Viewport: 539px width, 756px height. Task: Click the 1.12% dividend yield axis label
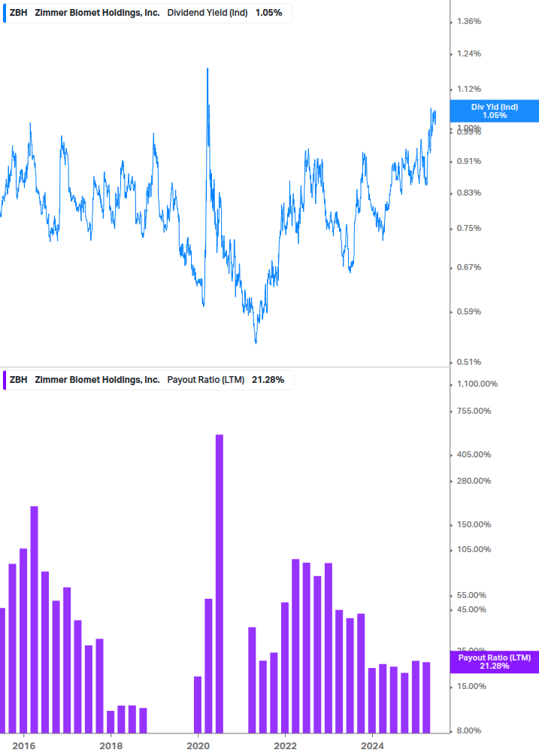click(x=468, y=89)
